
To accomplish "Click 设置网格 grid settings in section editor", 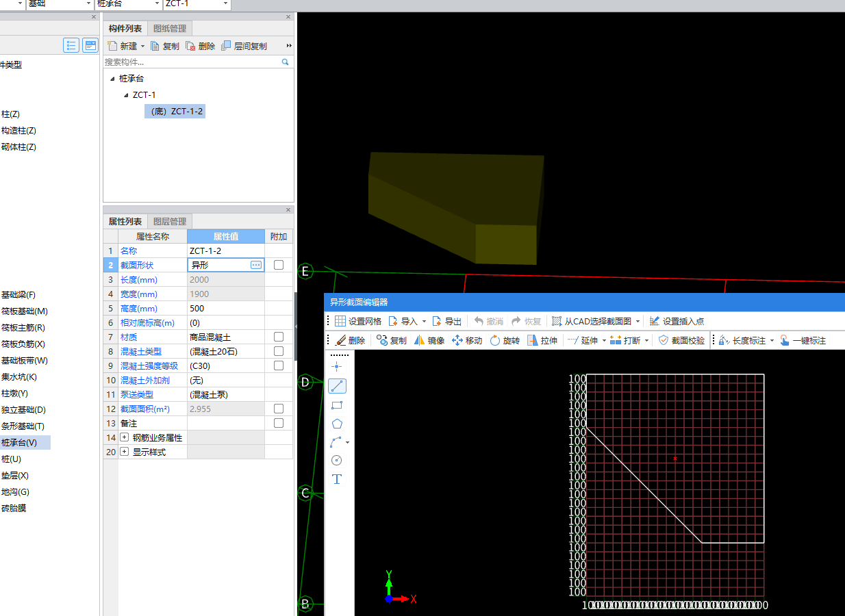I will [x=358, y=321].
